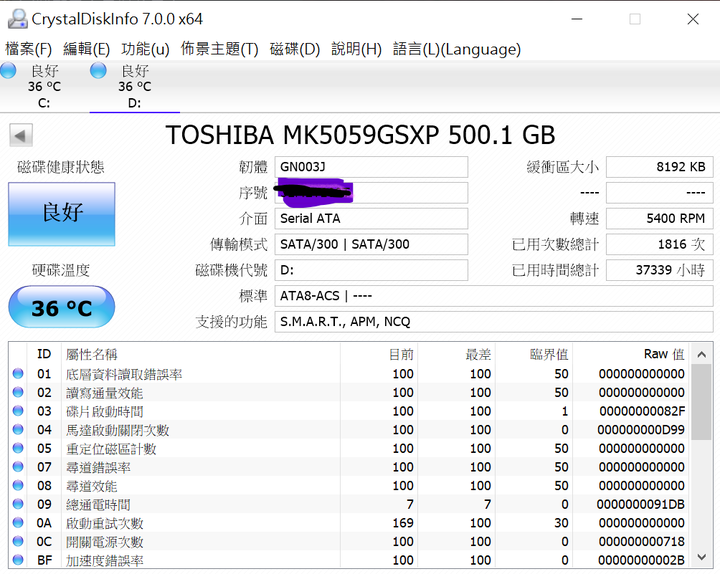Viewport: 720px width, 574px height.
Task: Close the CrystalDiskInfo window
Action: click(x=693, y=19)
